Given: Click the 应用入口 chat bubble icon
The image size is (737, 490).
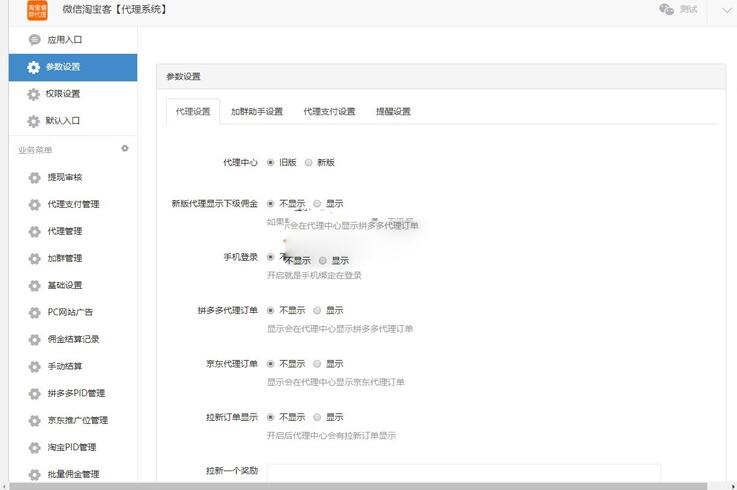Looking at the screenshot, I should click(34, 40).
